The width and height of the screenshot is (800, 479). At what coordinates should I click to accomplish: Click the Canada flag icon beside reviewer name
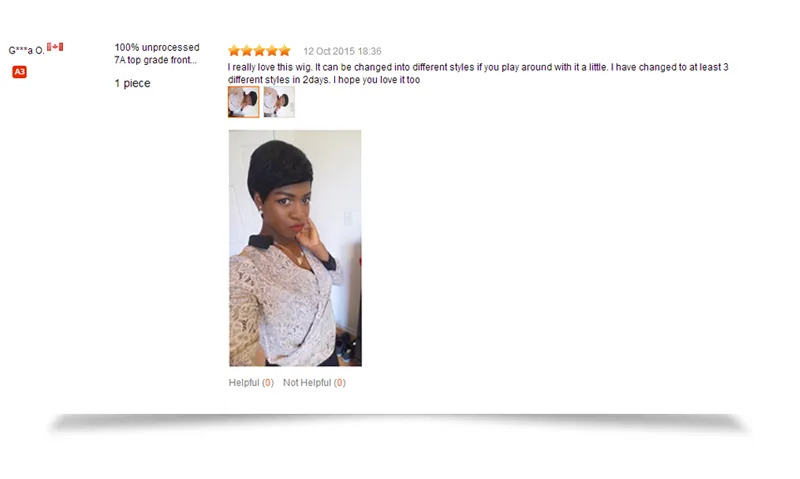click(55, 47)
